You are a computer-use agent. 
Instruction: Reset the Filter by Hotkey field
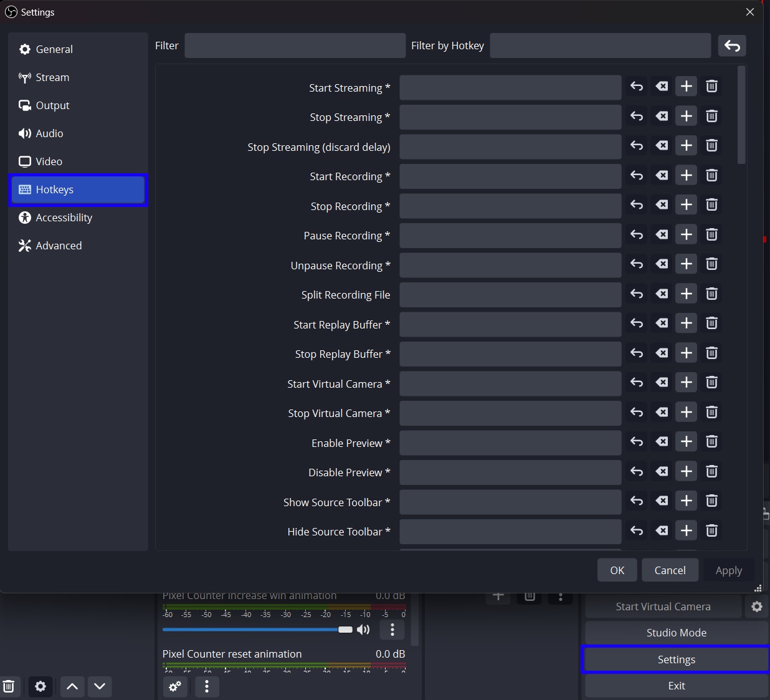click(x=732, y=46)
